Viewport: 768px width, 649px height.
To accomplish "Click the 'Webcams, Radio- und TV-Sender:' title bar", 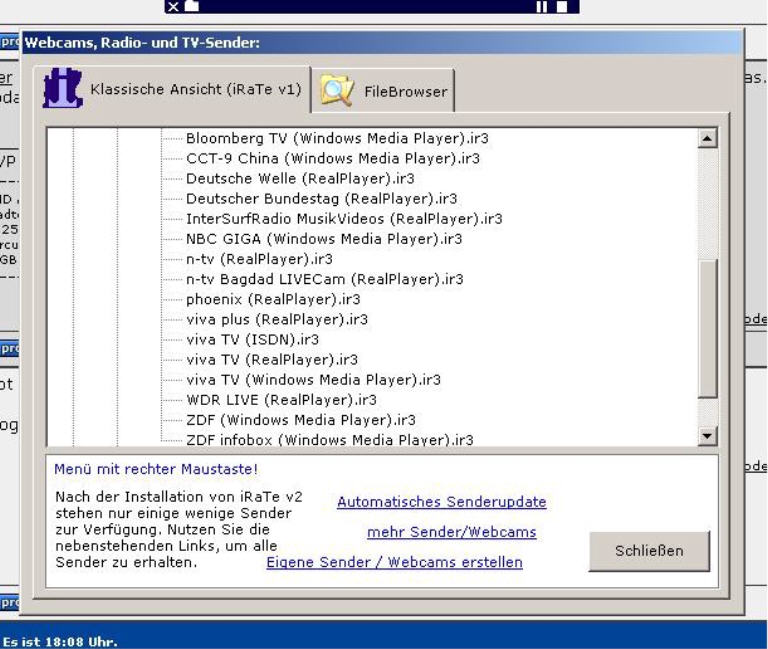I will [x=382, y=43].
